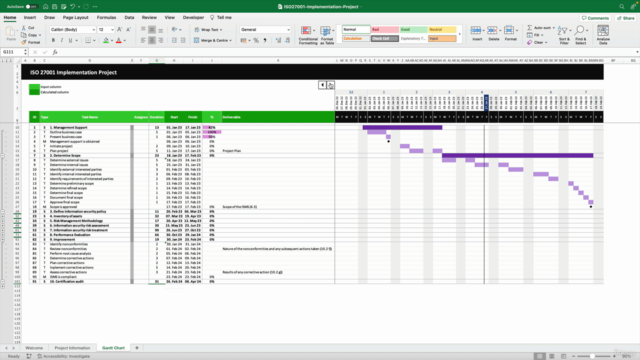This screenshot has height=360, width=640.
Task: Click the Wrap Text button
Action: (208, 29)
